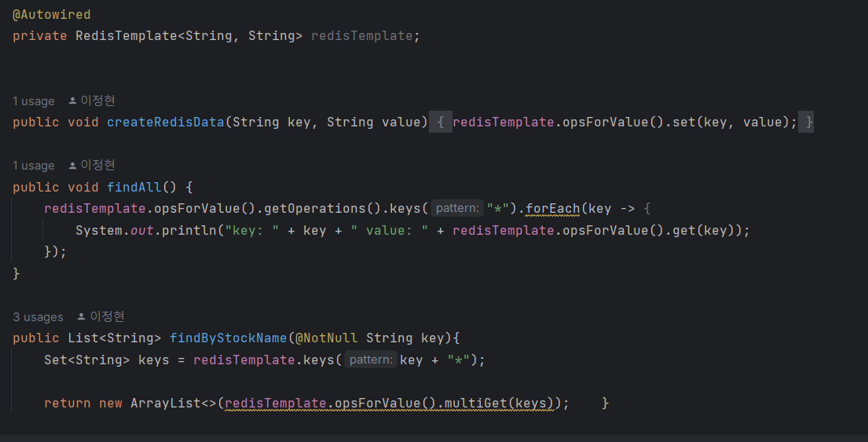Click author name 이정현 above findByStockName
Viewport: 868px width, 442px height.
(x=108, y=316)
